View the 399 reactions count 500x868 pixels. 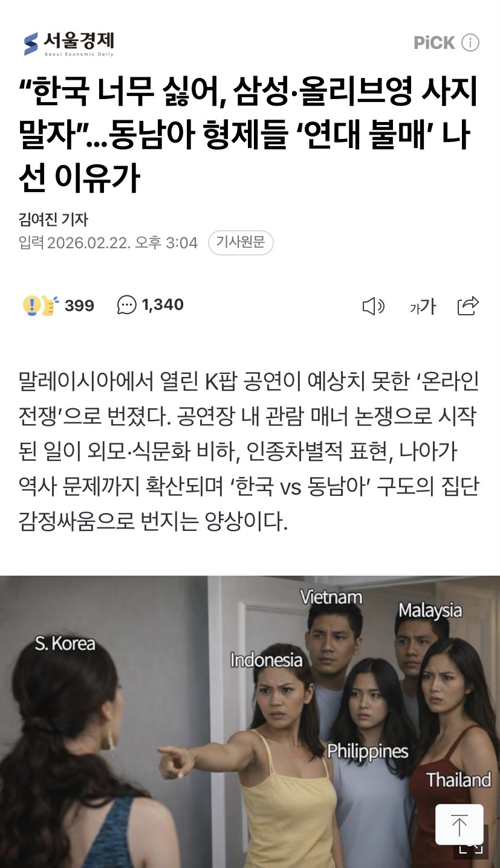tap(79, 306)
